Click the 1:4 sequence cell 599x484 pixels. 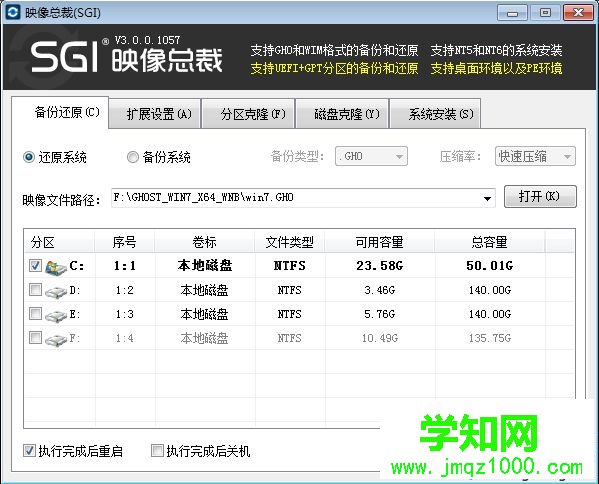pos(125,338)
